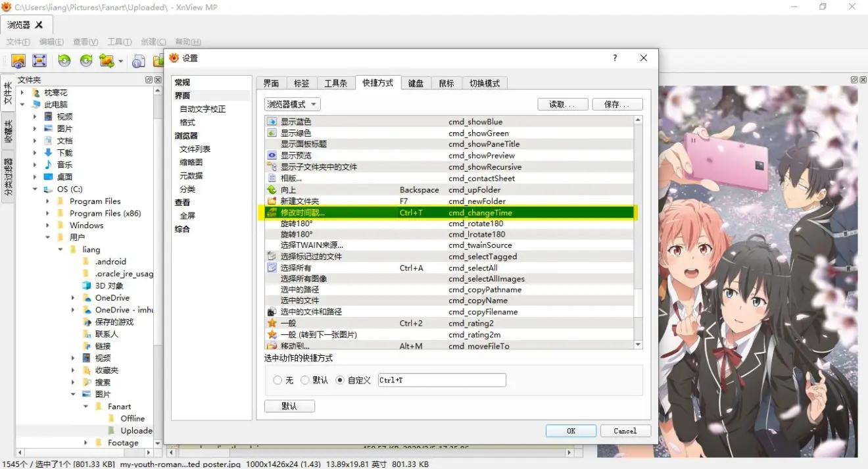
Task: Collapse the OS (C:) tree node
Action: coord(34,188)
